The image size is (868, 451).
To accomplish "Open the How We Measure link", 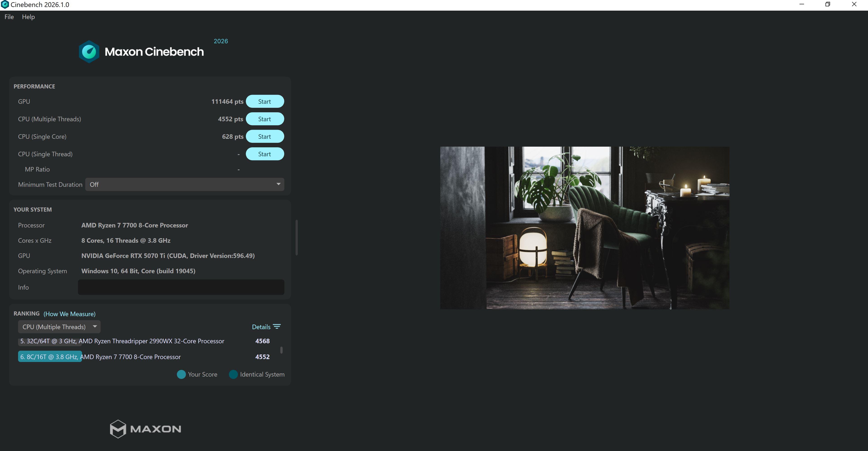I will [x=69, y=314].
